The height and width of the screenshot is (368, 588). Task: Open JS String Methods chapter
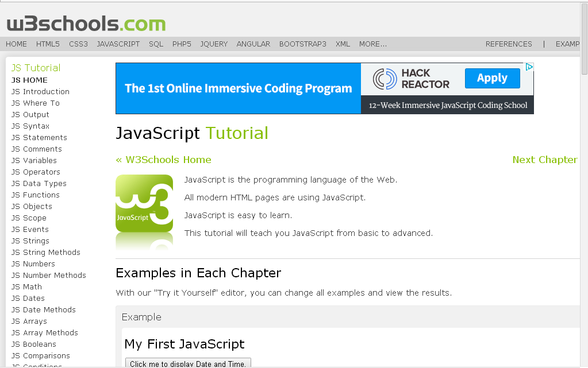46,252
